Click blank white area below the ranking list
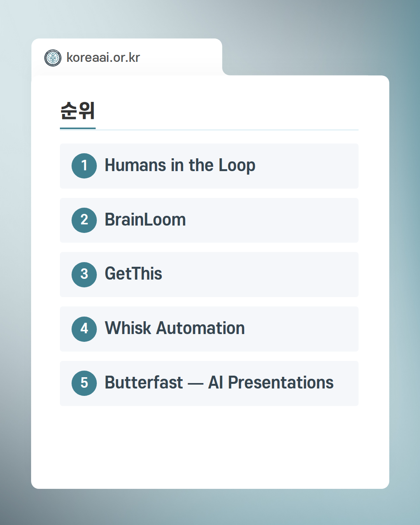Screen dimensions: 420x525 click(x=210, y=447)
